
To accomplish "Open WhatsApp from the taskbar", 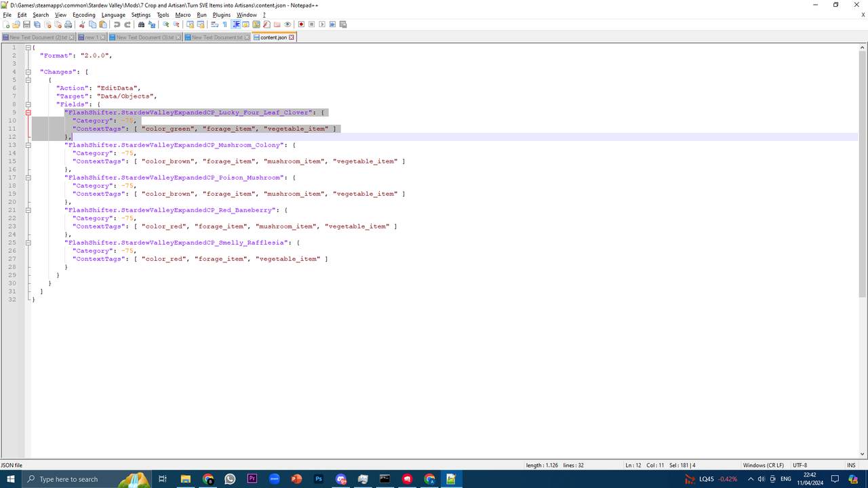I will tap(230, 479).
